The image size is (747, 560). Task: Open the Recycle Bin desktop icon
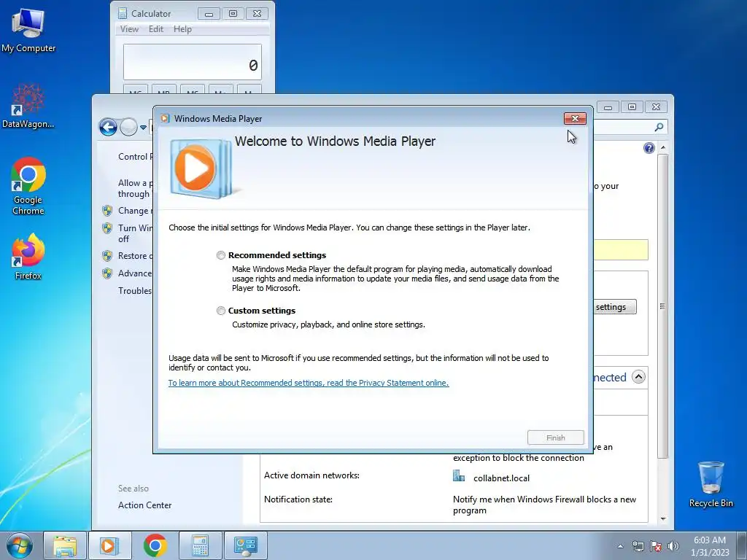711,484
